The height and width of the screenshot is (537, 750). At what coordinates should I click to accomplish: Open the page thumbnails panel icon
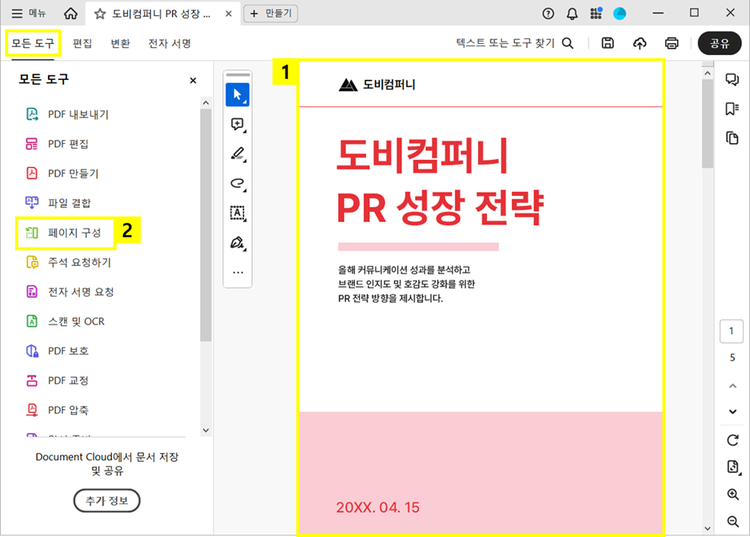tap(732, 138)
